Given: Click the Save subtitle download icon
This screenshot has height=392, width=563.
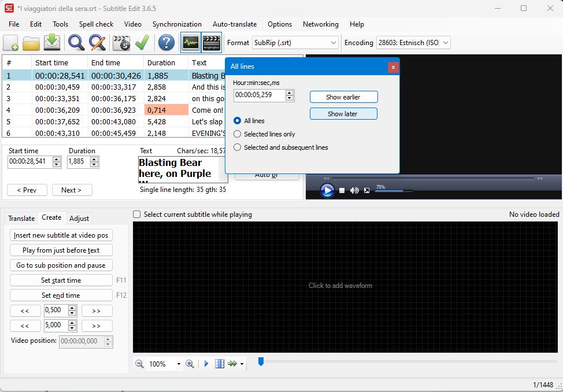Looking at the screenshot, I should point(52,43).
